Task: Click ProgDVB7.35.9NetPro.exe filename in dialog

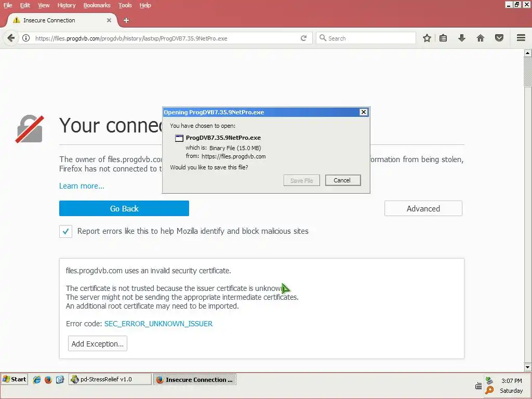Action: 223,138
